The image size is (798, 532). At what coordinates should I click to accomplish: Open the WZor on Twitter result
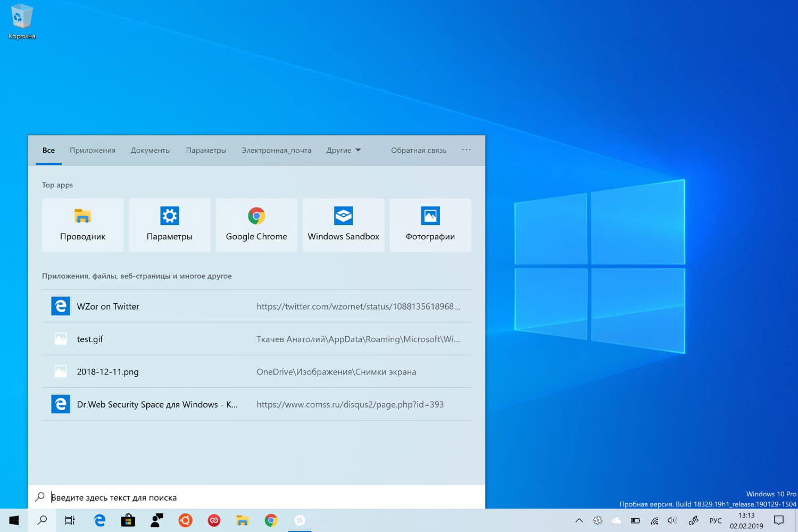click(108, 306)
